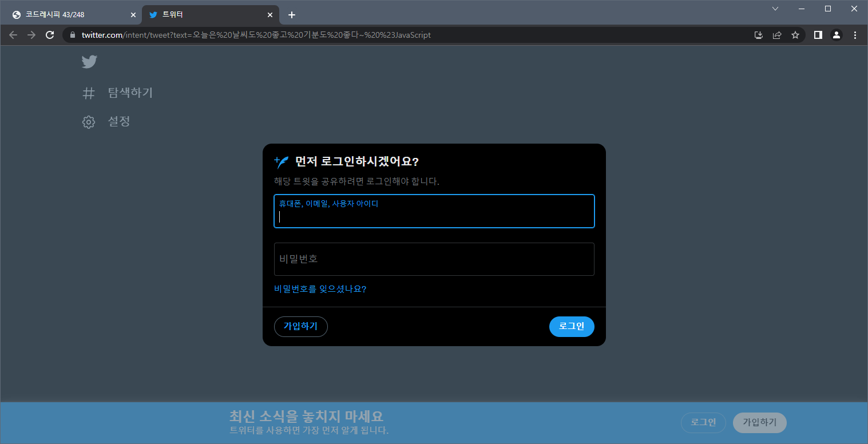Click the Twitter bird logo in sidebar

click(x=89, y=62)
